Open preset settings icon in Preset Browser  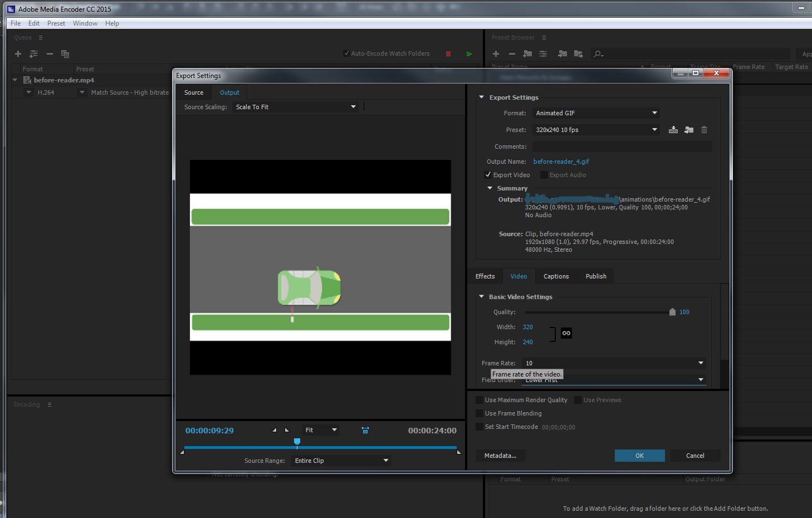coord(543,53)
